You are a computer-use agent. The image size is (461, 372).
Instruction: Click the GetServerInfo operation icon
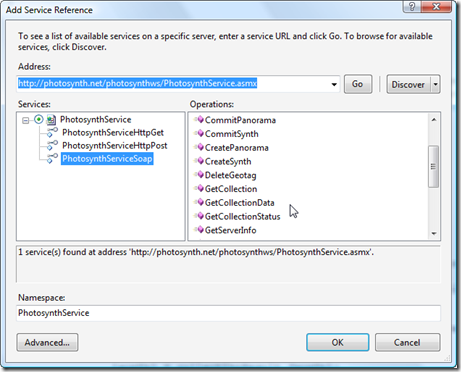click(x=200, y=230)
